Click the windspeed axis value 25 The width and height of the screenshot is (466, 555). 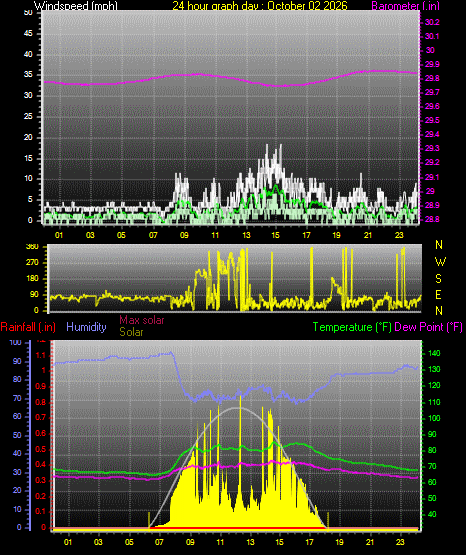tap(28, 116)
